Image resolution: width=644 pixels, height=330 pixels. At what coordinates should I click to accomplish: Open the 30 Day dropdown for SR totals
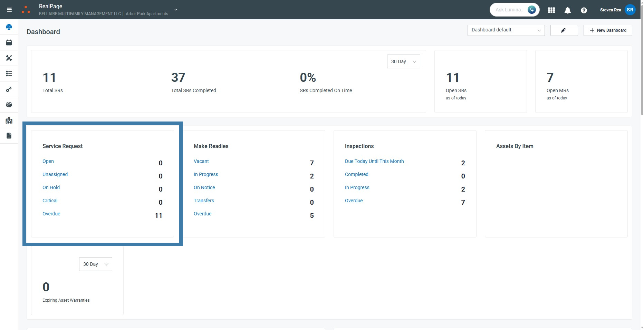(x=403, y=61)
